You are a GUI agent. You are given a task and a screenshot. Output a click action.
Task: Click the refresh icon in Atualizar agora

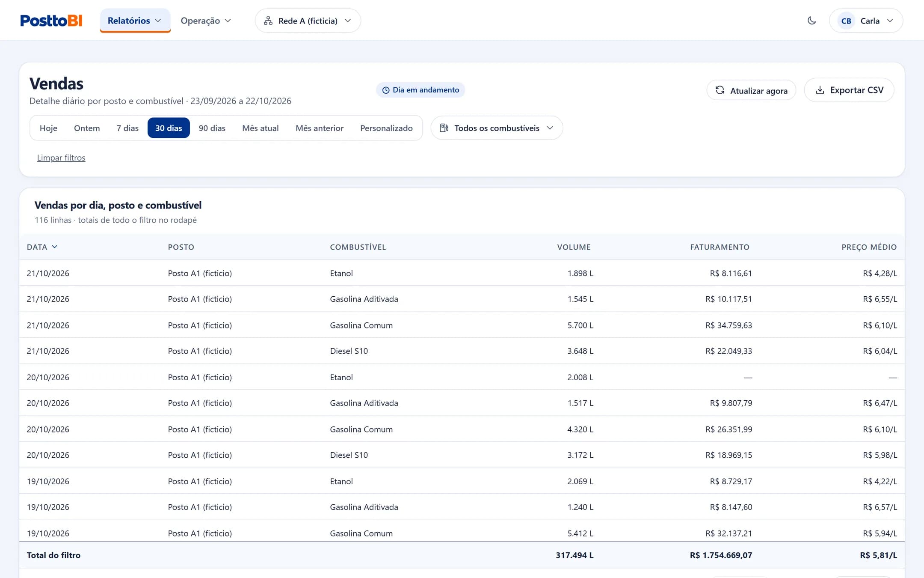[720, 90]
